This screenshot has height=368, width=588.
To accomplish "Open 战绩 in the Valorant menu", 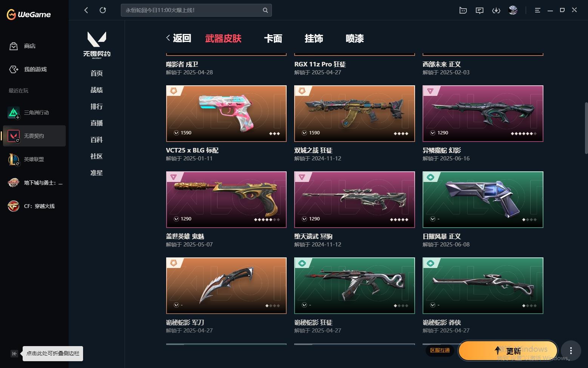I will pos(97,90).
